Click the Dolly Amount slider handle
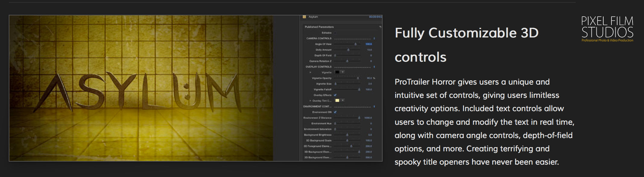644x177 pixels. point(349,50)
